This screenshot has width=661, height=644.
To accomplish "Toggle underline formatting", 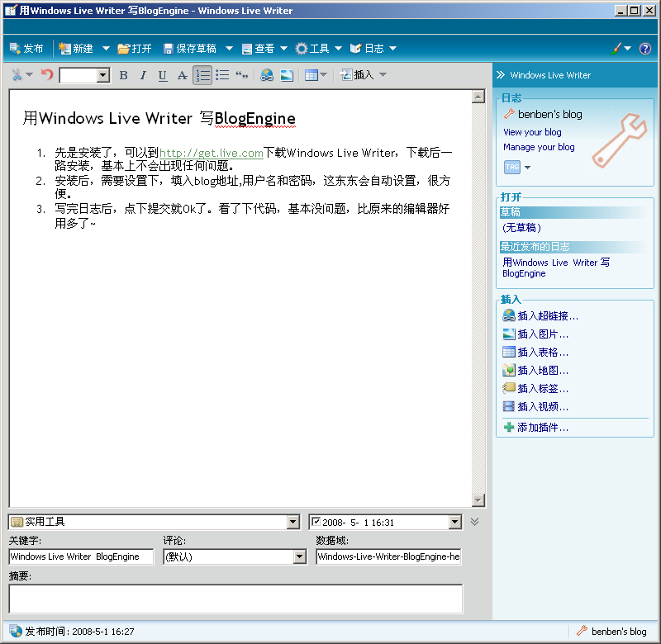I will tap(163, 75).
